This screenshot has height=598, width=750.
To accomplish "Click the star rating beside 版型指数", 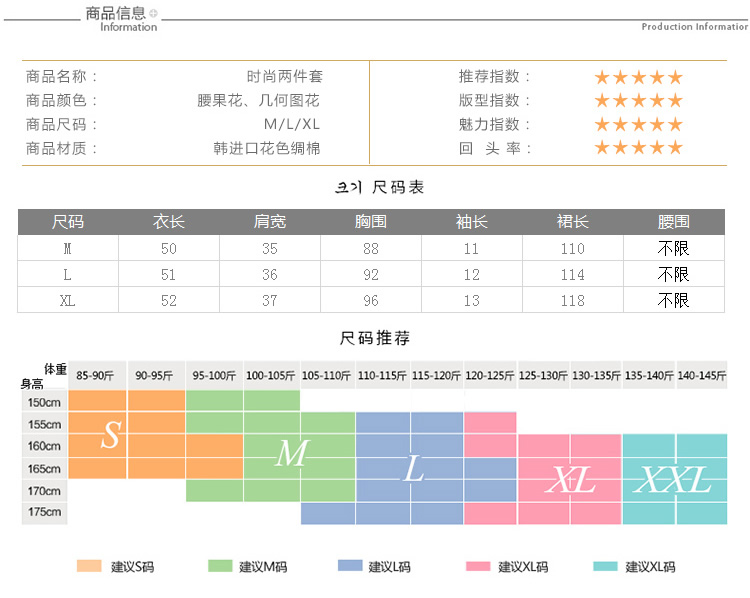I will (638, 101).
